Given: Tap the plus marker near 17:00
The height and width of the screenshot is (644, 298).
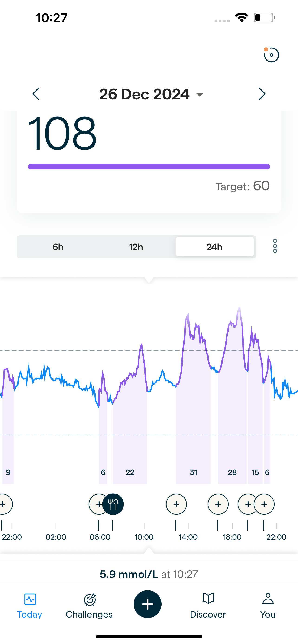Looking at the screenshot, I should pos(218,504).
